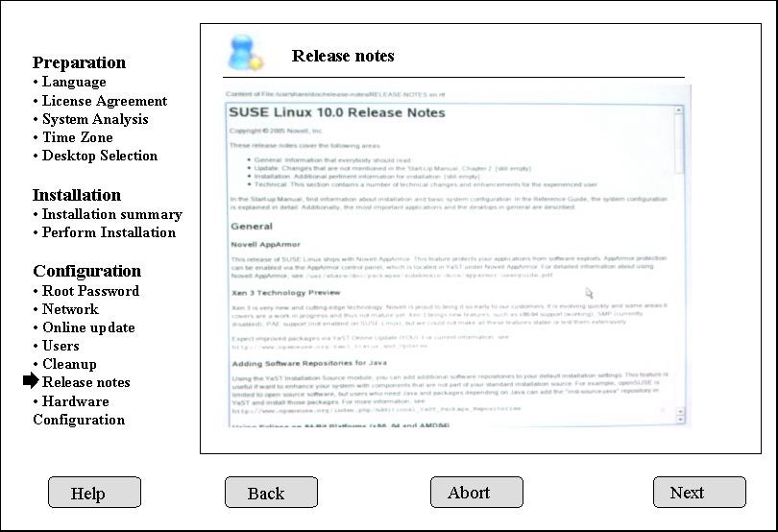The image size is (778, 532).
Task: Click the Configuration section heading
Action: click(x=86, y=271)
